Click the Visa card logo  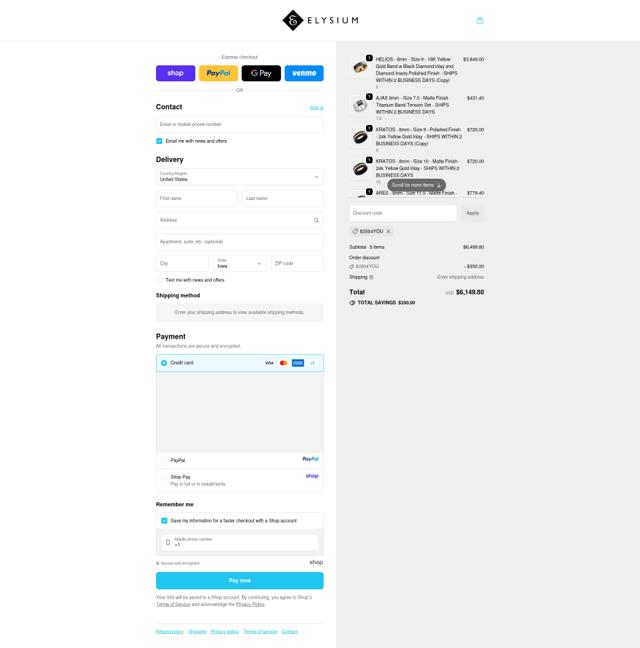click(x=269, y=363)
